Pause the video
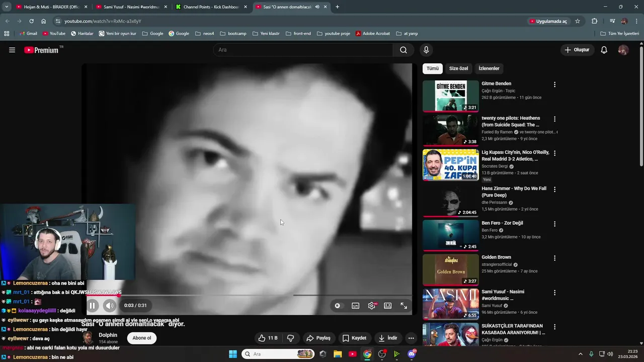644x362 pixels. (93, 305)
